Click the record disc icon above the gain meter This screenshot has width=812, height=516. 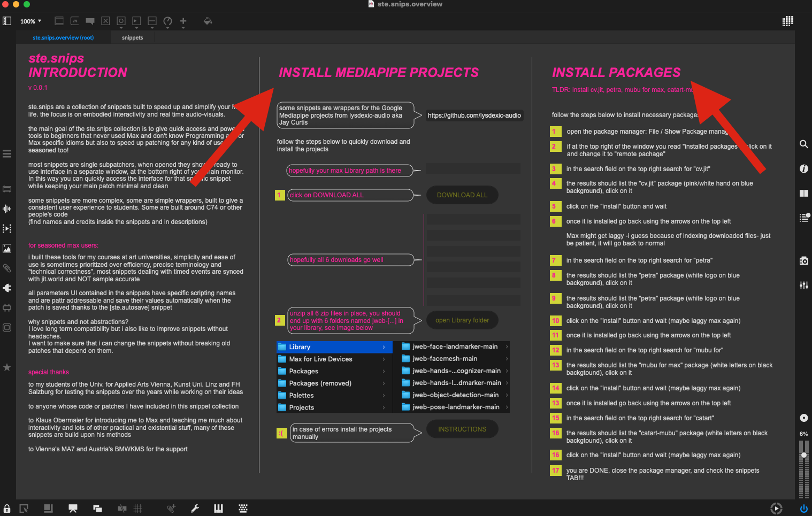[x=803, y=418]
